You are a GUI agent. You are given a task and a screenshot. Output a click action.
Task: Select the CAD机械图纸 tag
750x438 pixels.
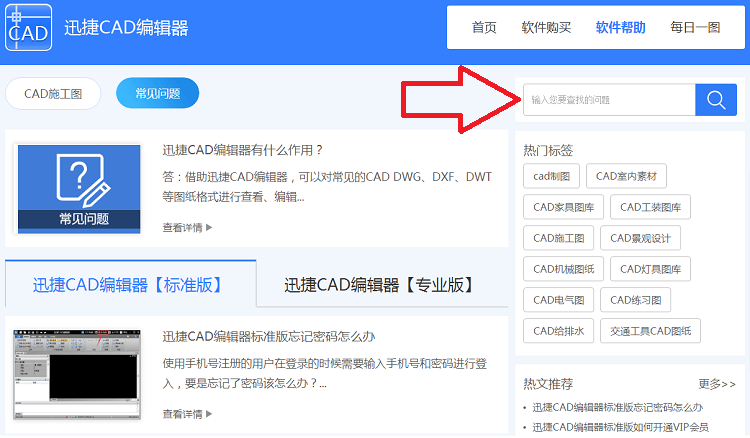(x=563, y=269)
